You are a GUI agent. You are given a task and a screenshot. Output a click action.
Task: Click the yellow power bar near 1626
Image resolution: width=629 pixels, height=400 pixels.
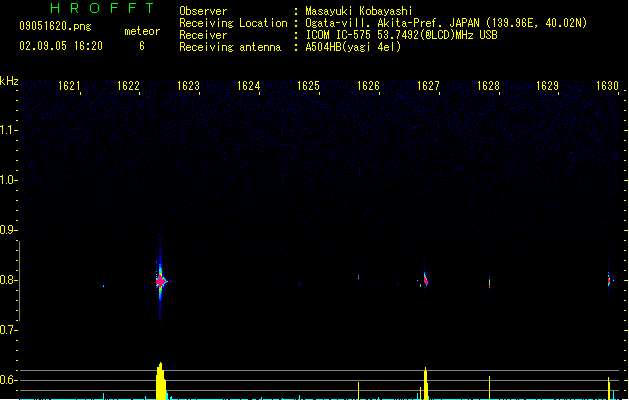tap(359, 391)
